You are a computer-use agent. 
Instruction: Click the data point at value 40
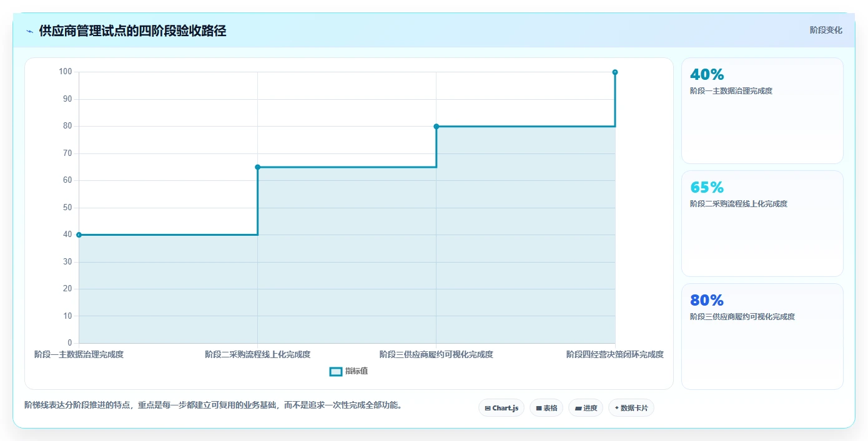point(79,235)
